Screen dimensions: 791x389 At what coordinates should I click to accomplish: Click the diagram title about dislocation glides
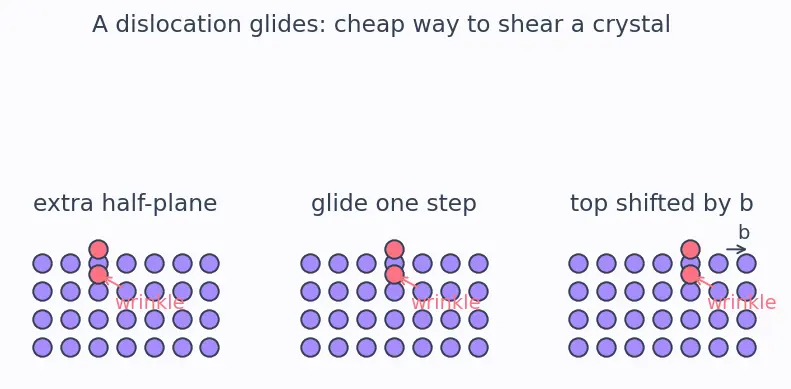coord(381,24)
